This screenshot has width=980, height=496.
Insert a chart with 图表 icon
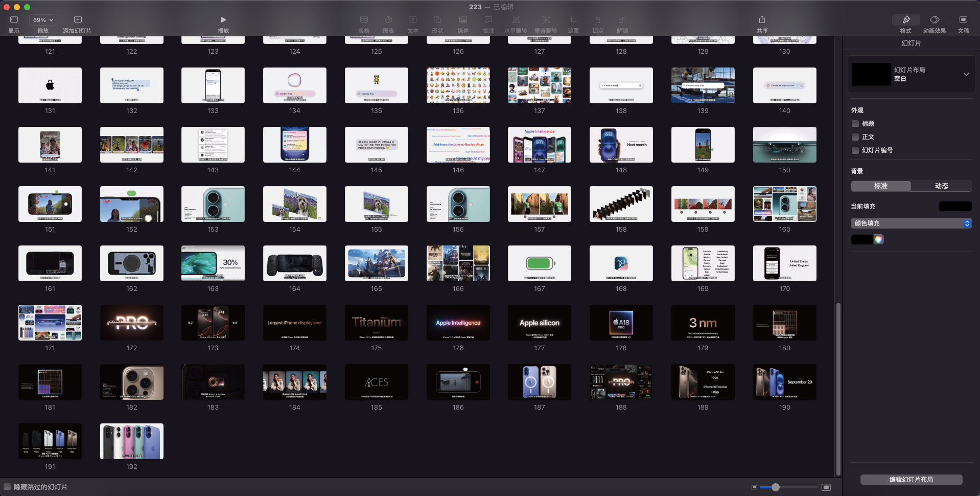tap(388, 20)
